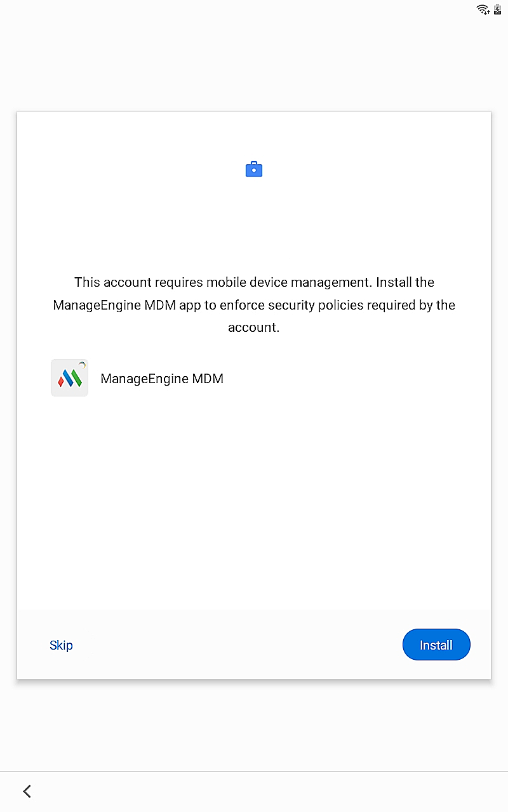The image size is (508, 812).
Task: Install the ManageEngine MDM app
Action: pyautogui.click(x=436, y=645)
